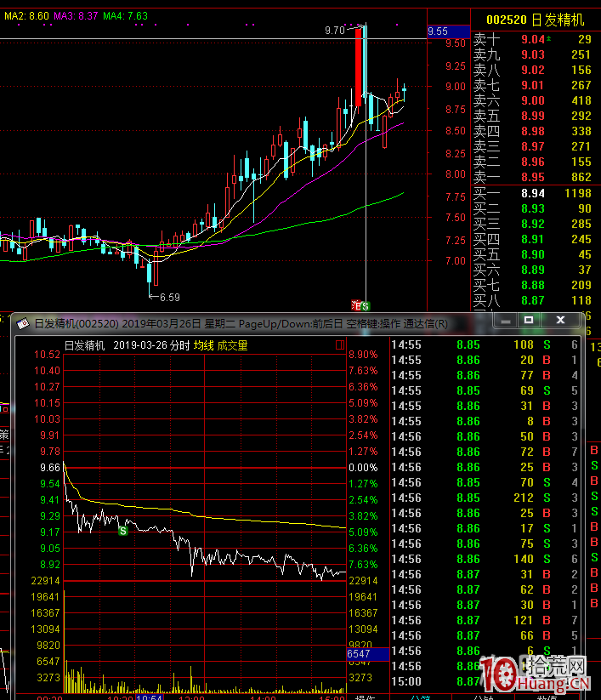Screen dimensions: 601x700
Task: Click the 买一 bid price 8.94 row
Action: tap(533, 194)
